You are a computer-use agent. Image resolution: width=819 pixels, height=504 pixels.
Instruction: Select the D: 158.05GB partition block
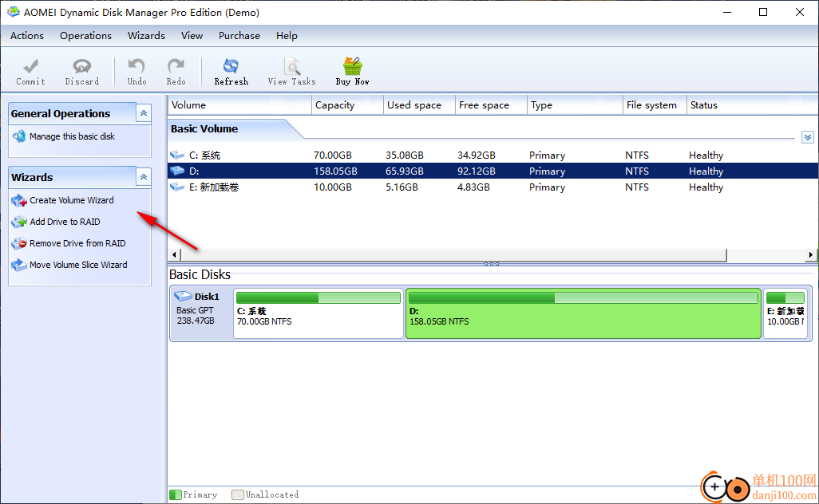click(583, 313)
